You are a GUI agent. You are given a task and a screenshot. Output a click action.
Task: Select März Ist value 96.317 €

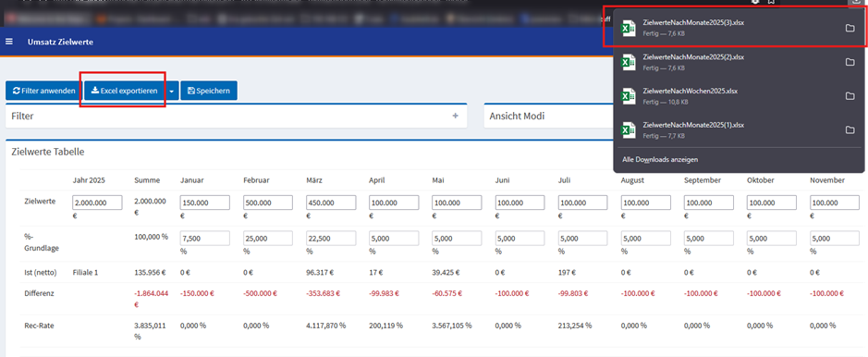tap(321, 272)
